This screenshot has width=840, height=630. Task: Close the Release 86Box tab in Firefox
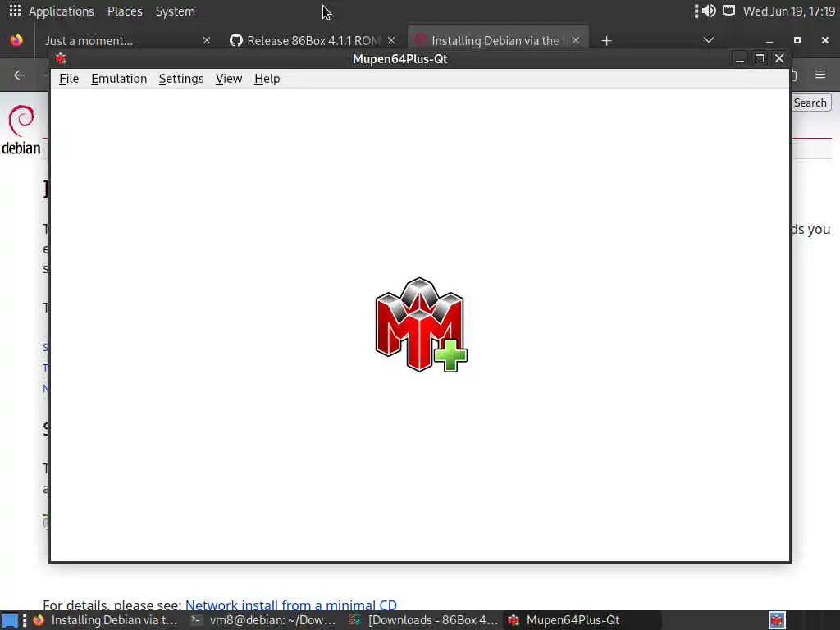pyautogui.click(x=391, y=41)
